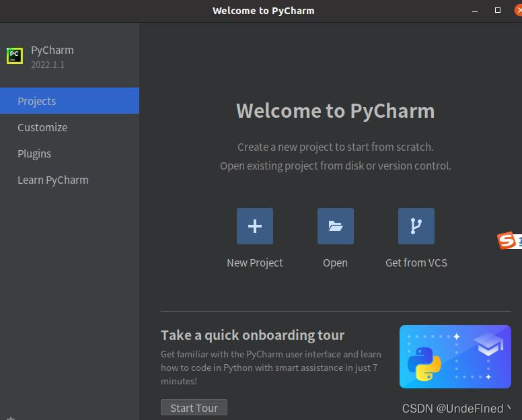
Task: Click the Welcome to PyCharm main heading
Action: tap(335, 111)
